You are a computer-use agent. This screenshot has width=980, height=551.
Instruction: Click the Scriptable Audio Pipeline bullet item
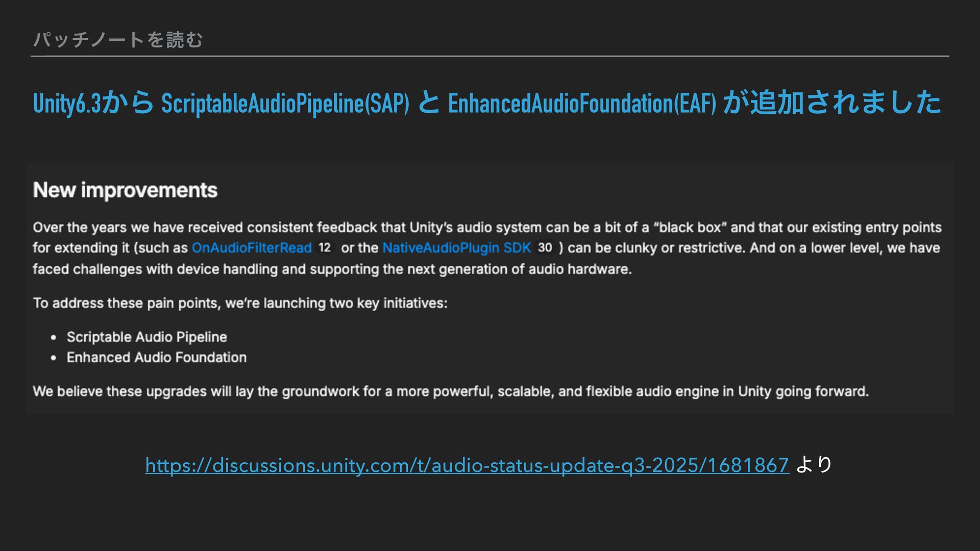pyautogui.click(x=147, y=337)
